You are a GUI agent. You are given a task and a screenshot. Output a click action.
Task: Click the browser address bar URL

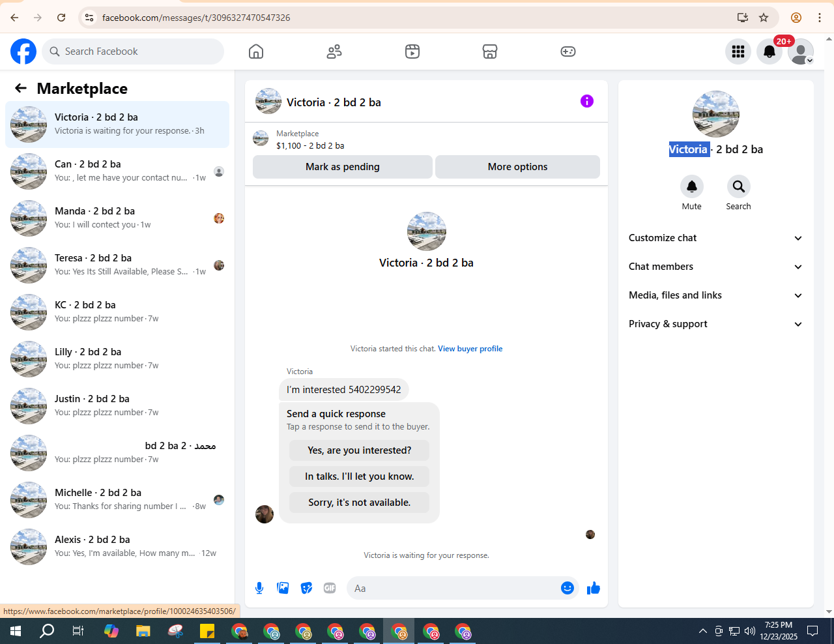(x=196, y=18)
